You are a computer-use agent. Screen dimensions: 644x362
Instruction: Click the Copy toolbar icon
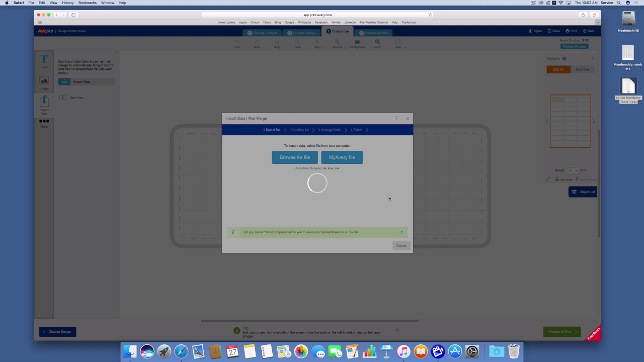277,44
